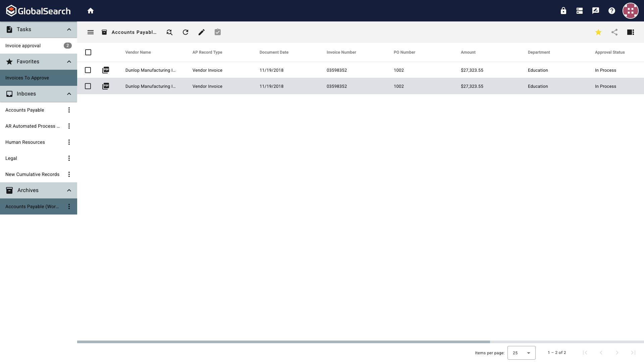Open the edit pencil tool in the toolbar
Screen dimensions: 644x362
pyautogui.click(x=201, y=32)
